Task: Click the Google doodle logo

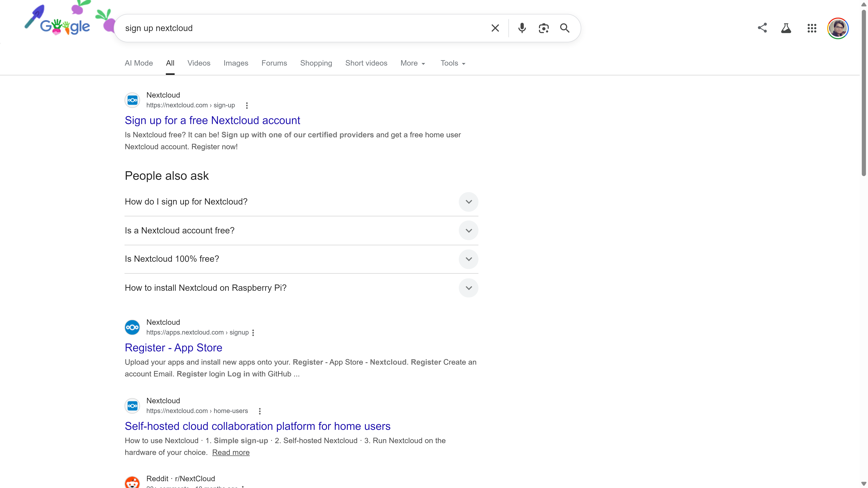Action: pos(65,27)
